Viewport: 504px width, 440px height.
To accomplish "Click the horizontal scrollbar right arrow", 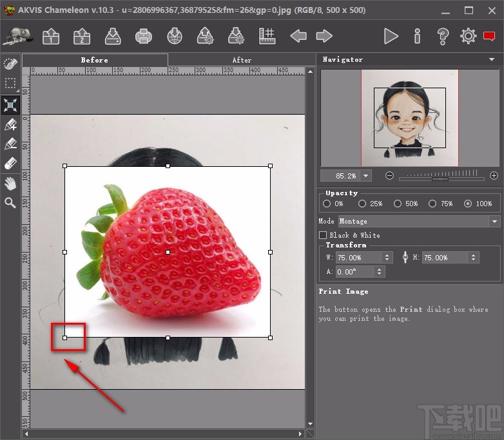I will pyautogui.click(x=300, y=434).
